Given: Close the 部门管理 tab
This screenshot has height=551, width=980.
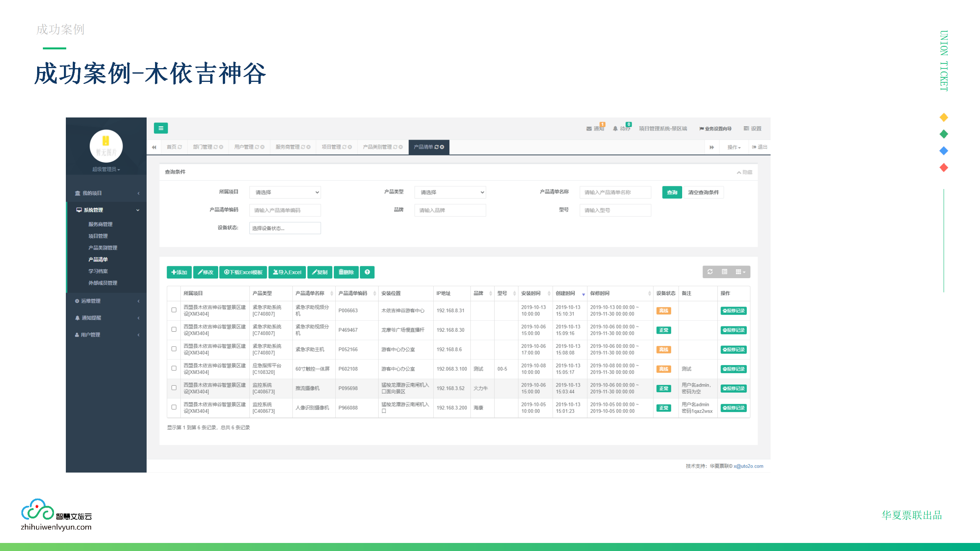Looking at the screenshot, I should point(221,147).
